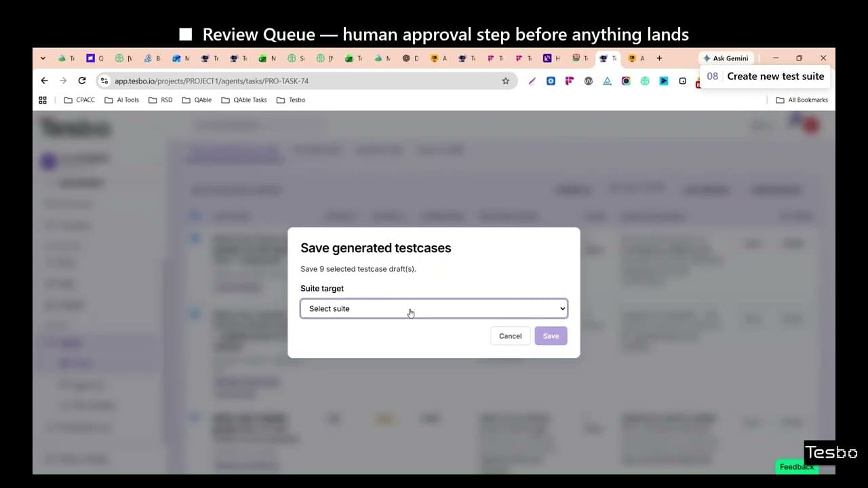
Task: Click Save in the testcases dialog
Action: pos(551,336)
